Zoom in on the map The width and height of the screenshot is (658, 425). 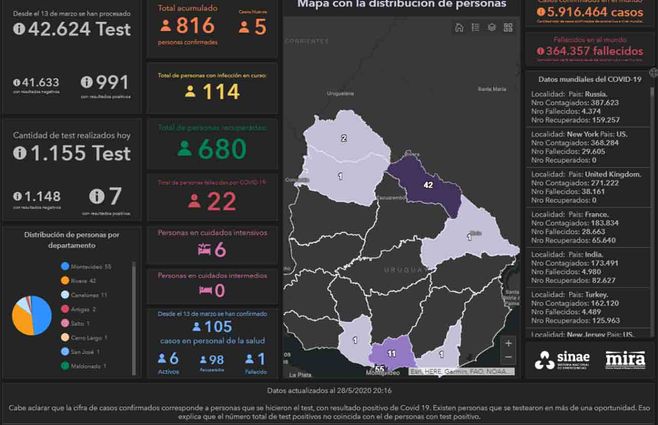click(x=509, y=343)
